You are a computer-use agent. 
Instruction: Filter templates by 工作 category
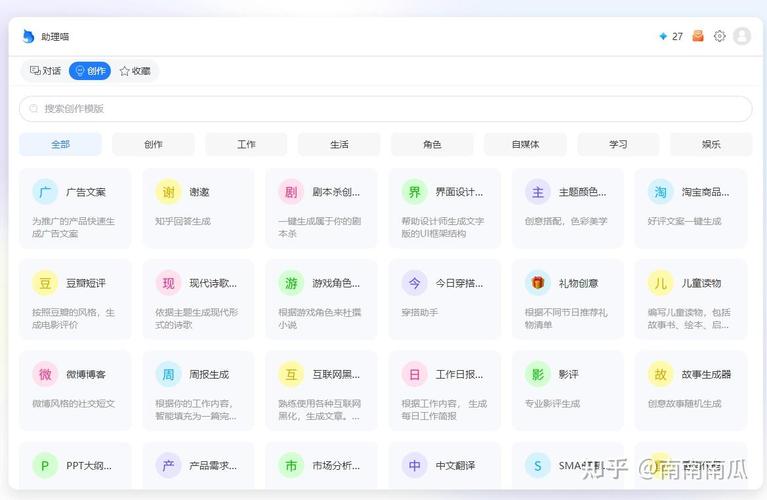[247, 144]
